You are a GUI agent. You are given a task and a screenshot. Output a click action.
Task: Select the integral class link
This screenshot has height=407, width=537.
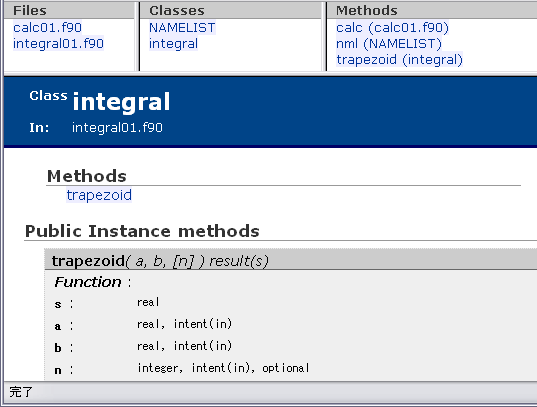173,44
